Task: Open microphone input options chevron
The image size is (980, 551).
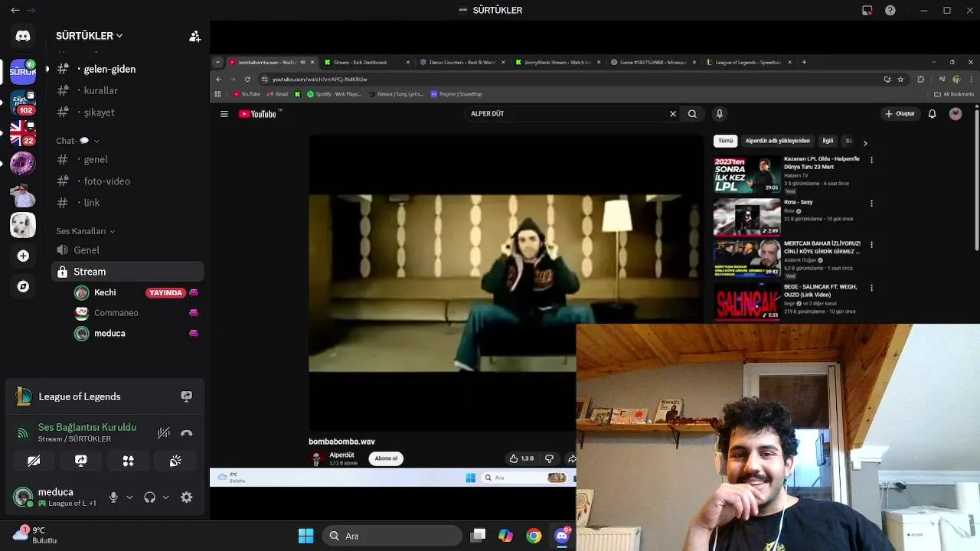Action: [x=129, y=497]
